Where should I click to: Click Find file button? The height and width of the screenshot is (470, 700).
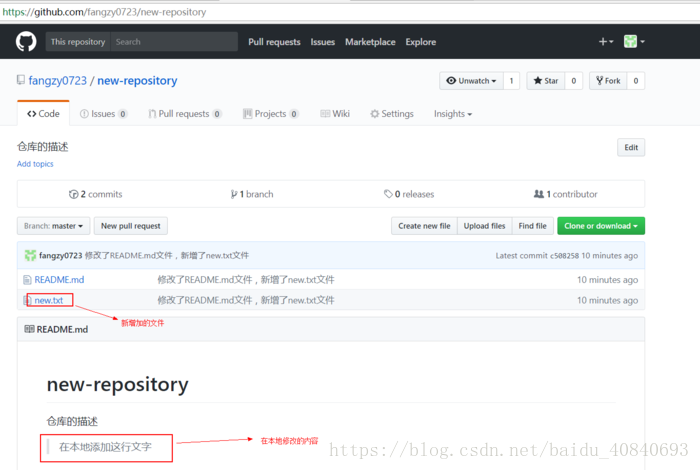point(533,226)
